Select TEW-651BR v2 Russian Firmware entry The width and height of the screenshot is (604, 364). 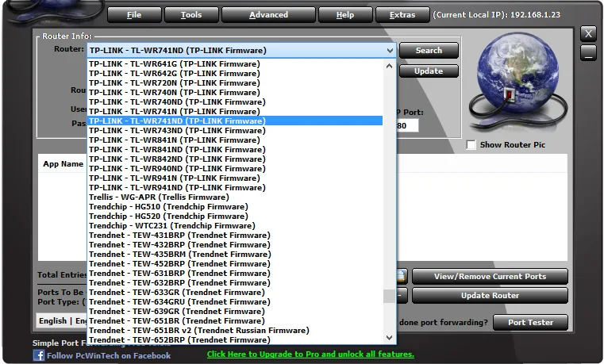(x=235, y=331)
